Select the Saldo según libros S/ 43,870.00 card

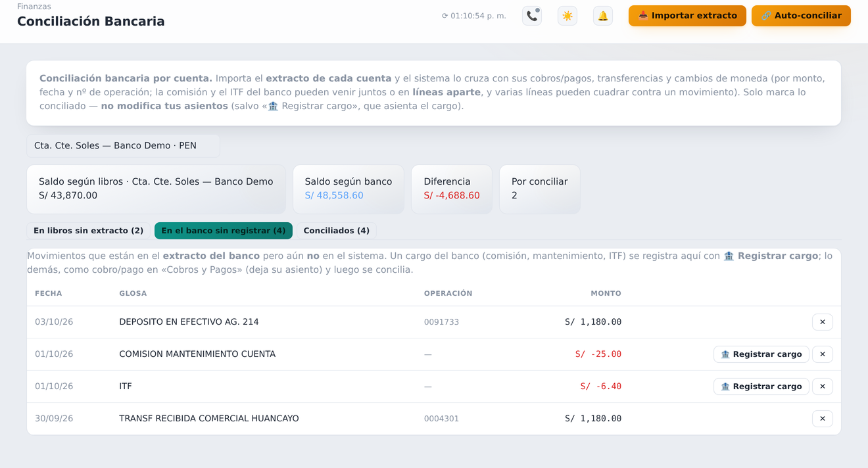coord(157,189)
